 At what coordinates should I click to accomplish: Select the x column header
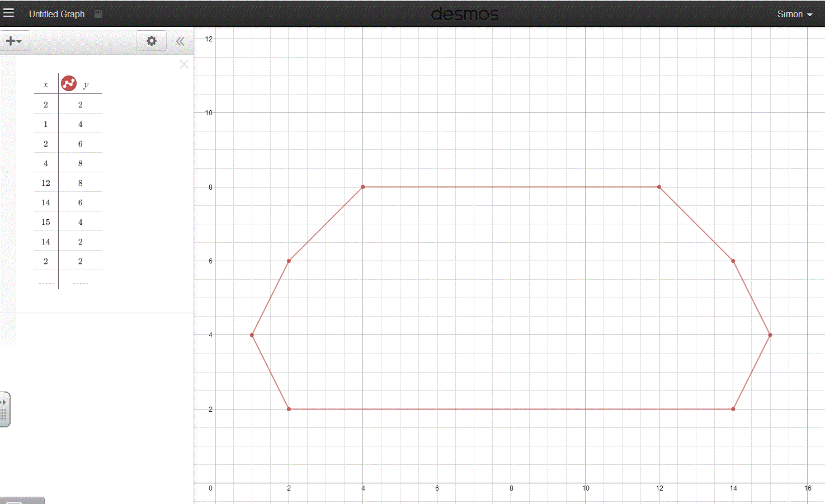pyautogui.click(x=46, y=84)
